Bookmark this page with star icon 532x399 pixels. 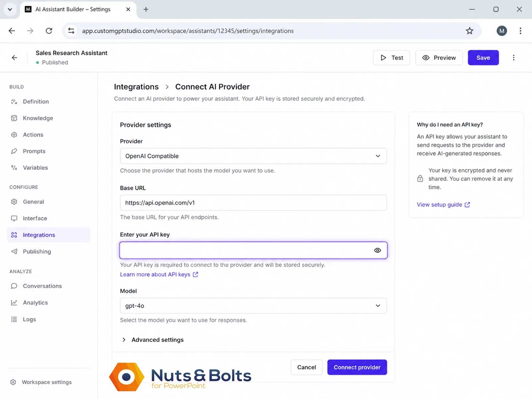pyautogui.click(x=469, y=31)
